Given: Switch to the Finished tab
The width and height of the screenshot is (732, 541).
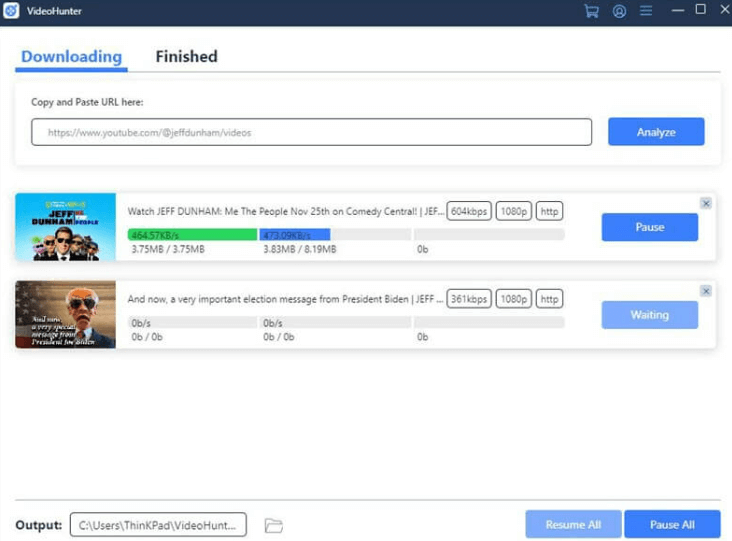Looking at the screenshot, I should [x=186, y=56].
